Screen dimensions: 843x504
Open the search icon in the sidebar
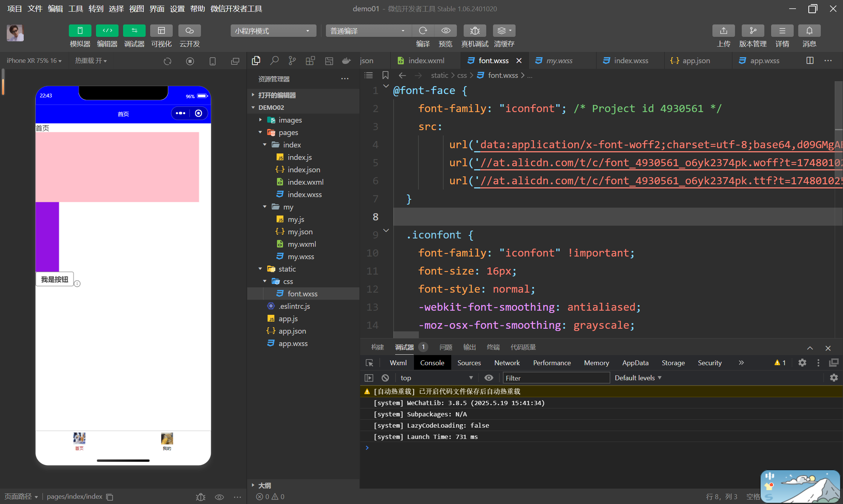(x=274, y=61)
